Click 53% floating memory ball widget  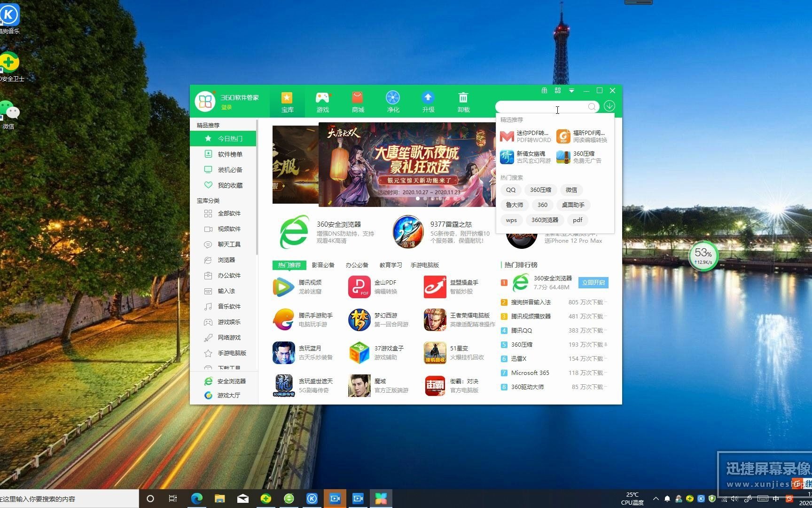pos(703,256)
